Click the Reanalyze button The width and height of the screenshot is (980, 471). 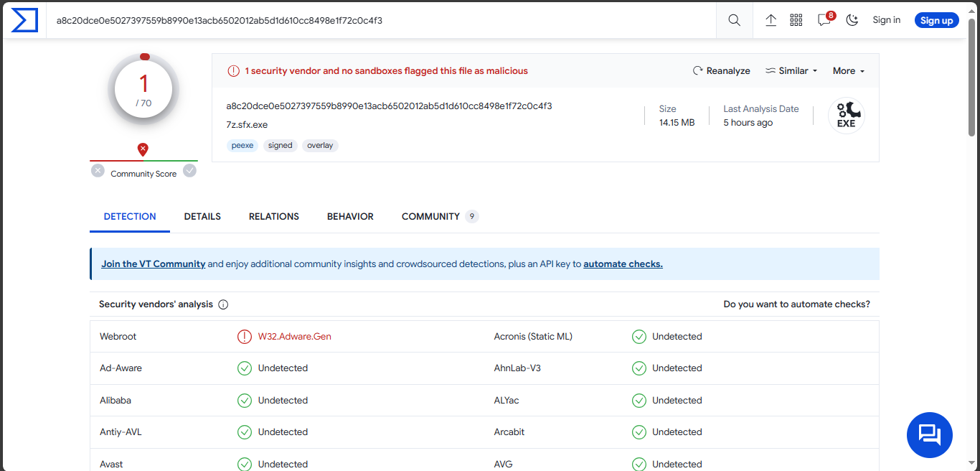(721, 71)
